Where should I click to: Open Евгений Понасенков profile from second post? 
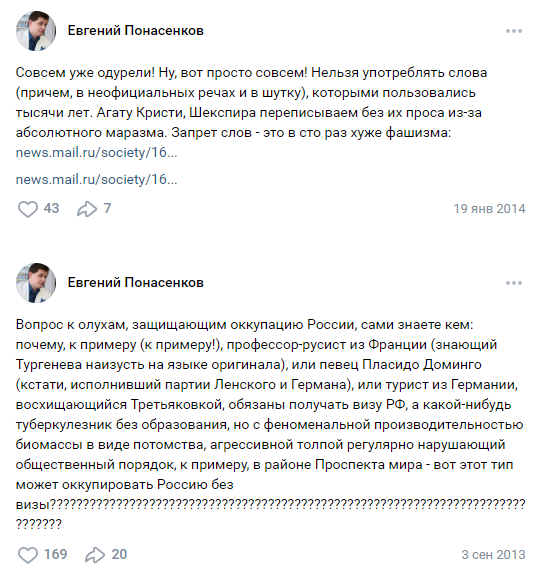(135, 283)
